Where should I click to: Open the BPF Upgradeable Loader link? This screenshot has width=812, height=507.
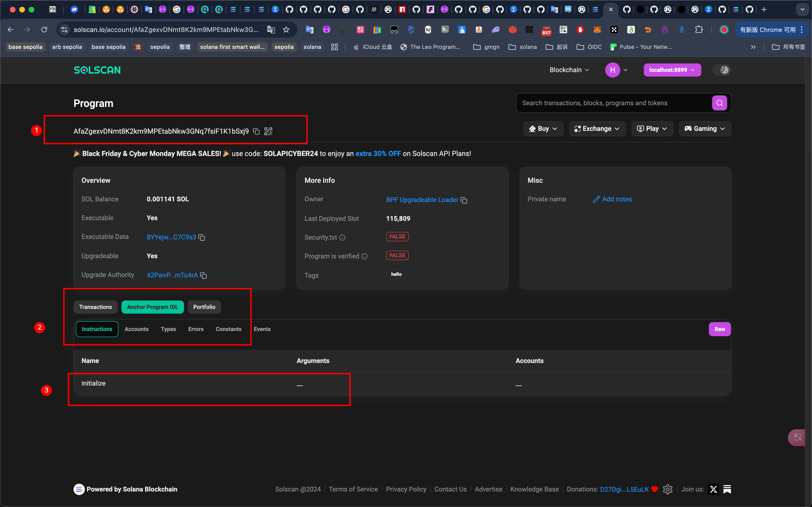(x=422, y=200)
